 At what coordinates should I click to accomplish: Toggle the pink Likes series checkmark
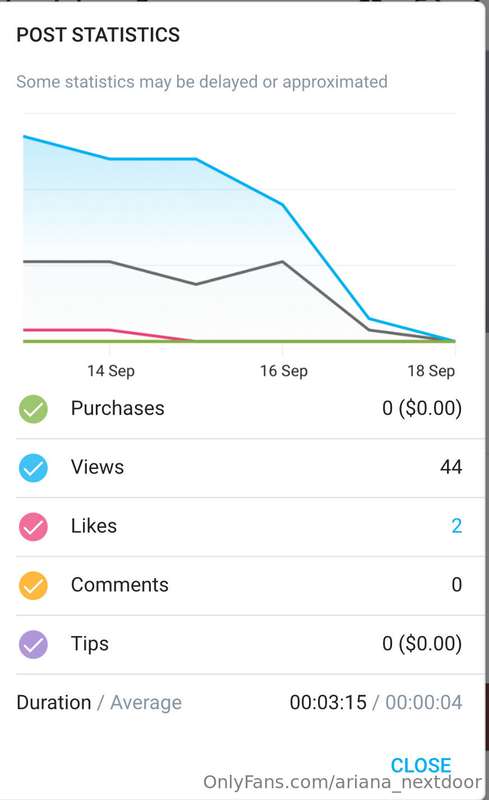point(33,527)
